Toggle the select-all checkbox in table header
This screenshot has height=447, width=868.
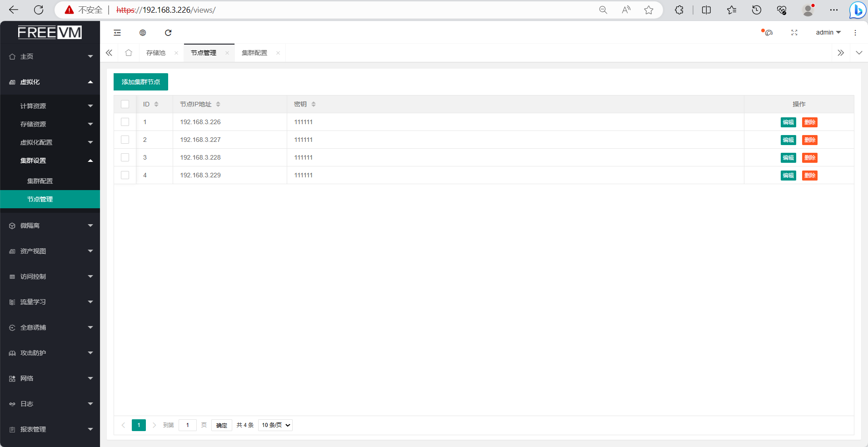click(125, 104)
